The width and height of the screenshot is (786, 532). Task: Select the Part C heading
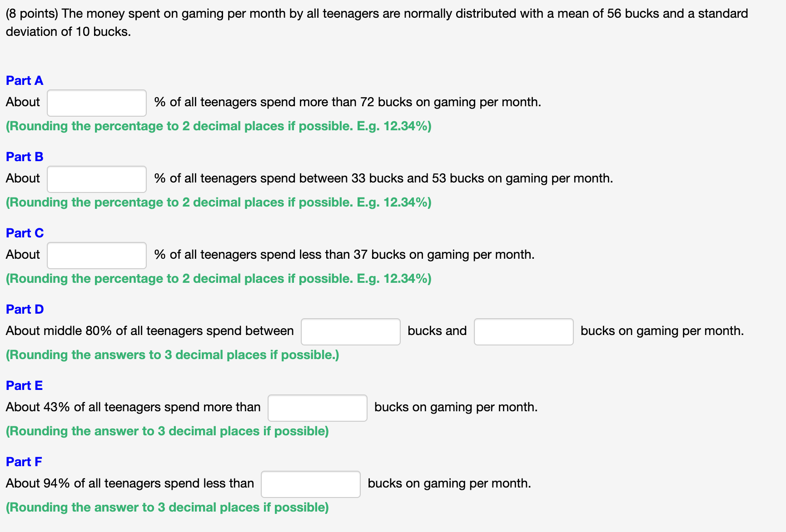[24, 233]
